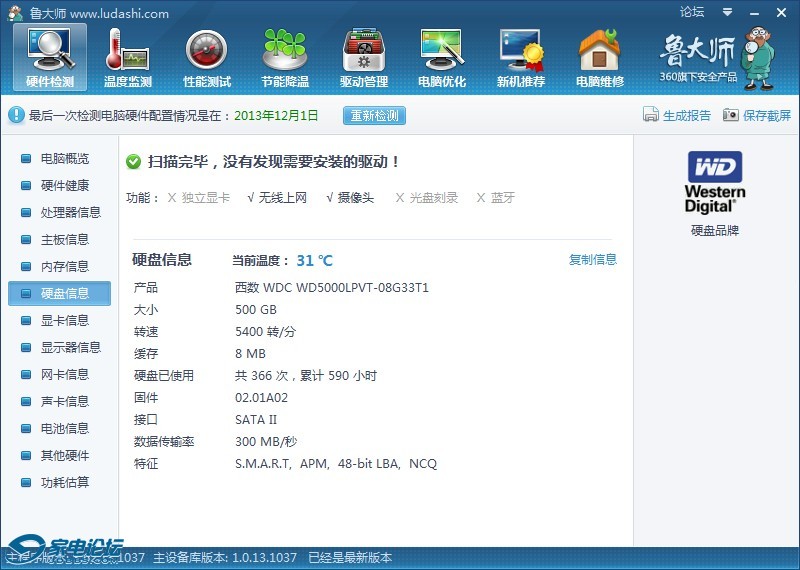Close the 鲁大师 window
800x570 pixels.
tap(781, 13)
